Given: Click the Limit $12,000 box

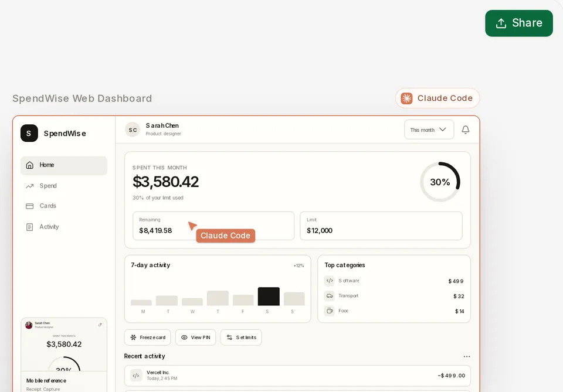Looking at the screenshot, I should click(381, 226).
